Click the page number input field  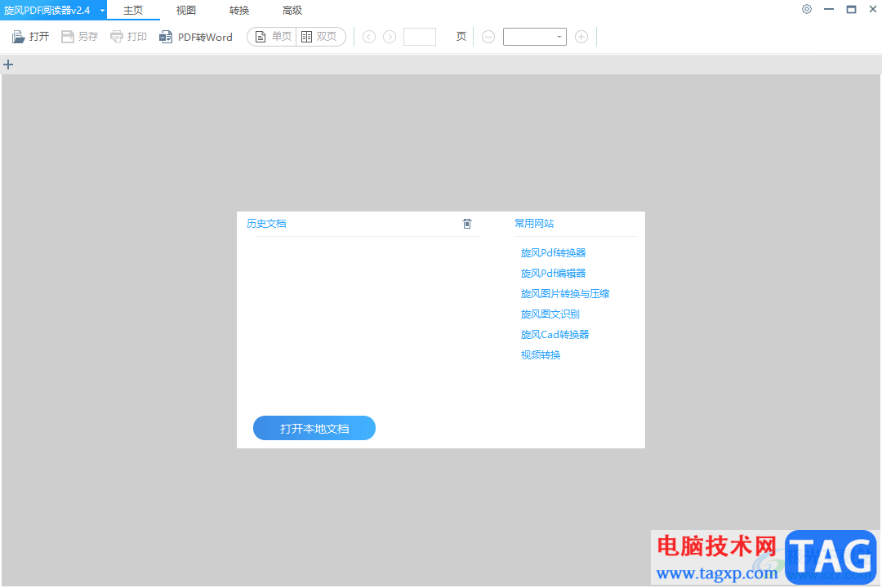tap(420, 37)
